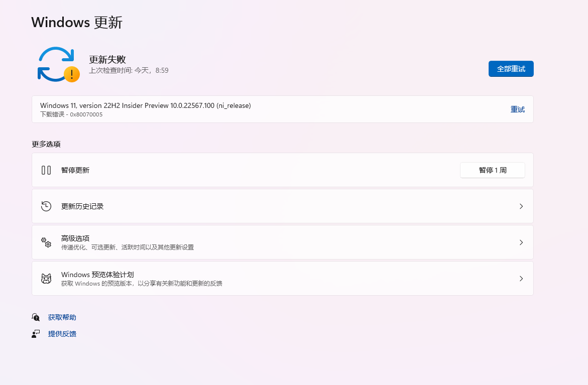Open 获取帮助 link
The width and height of the screenshot is (588, 385).
pyautogui.click(x=62, y=318)
